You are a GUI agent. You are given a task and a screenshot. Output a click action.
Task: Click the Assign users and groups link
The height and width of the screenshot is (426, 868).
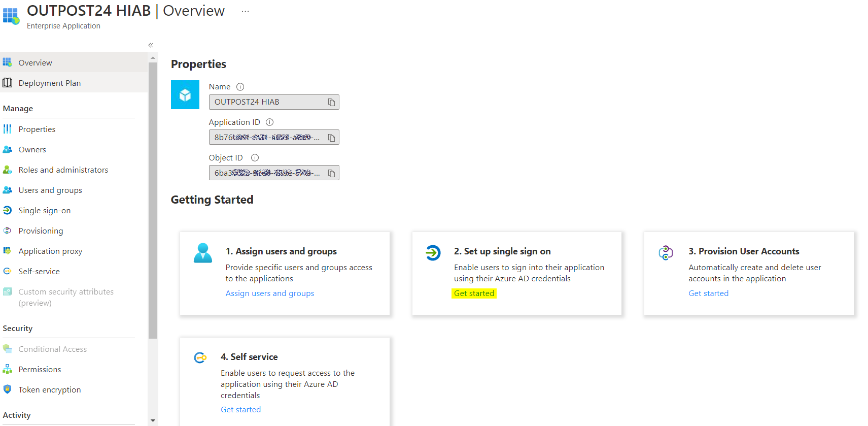click(270, 293)
